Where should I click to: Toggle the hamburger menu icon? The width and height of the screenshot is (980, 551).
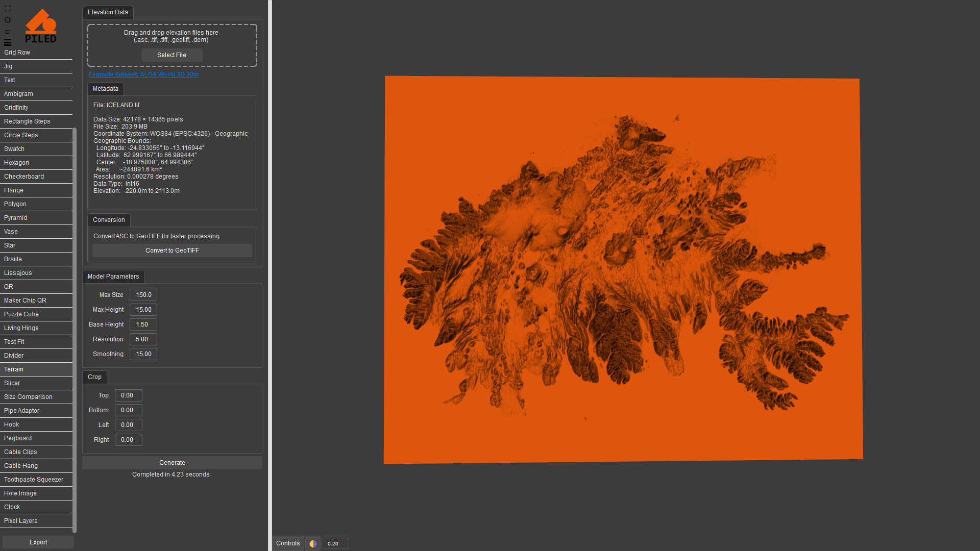pos(8,42)
